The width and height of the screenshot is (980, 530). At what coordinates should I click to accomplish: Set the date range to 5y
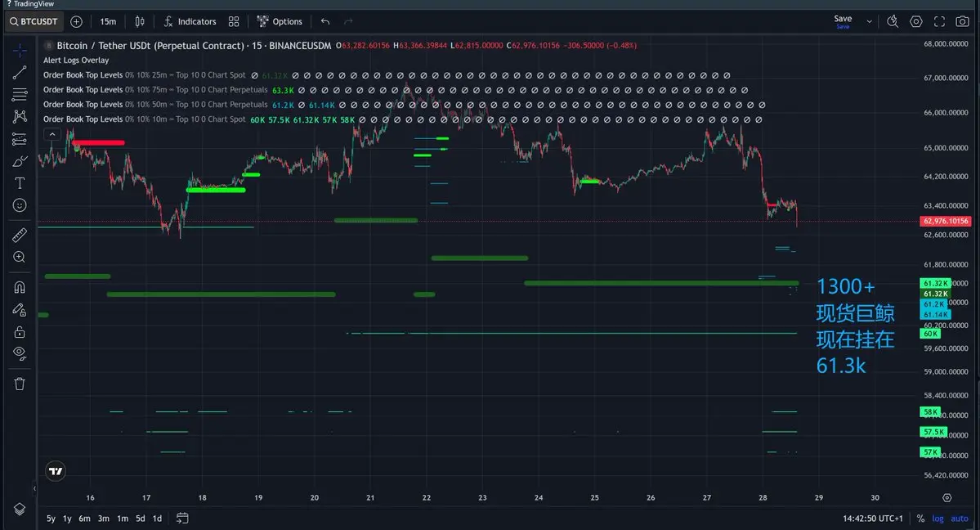point(51,518)
